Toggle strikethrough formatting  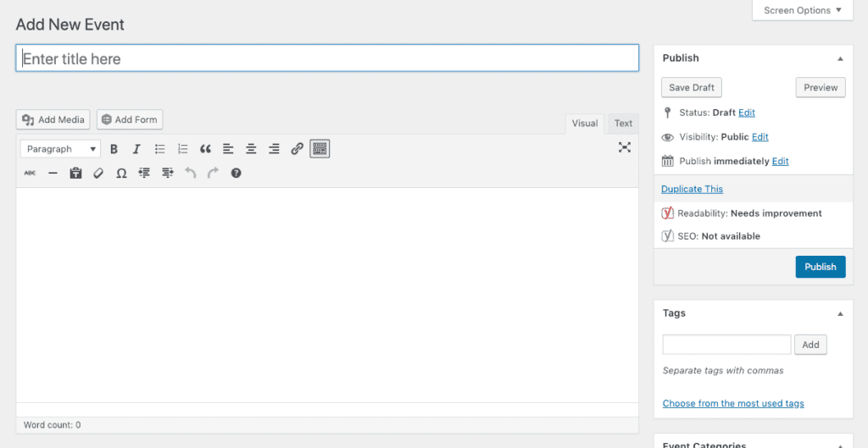30,173
